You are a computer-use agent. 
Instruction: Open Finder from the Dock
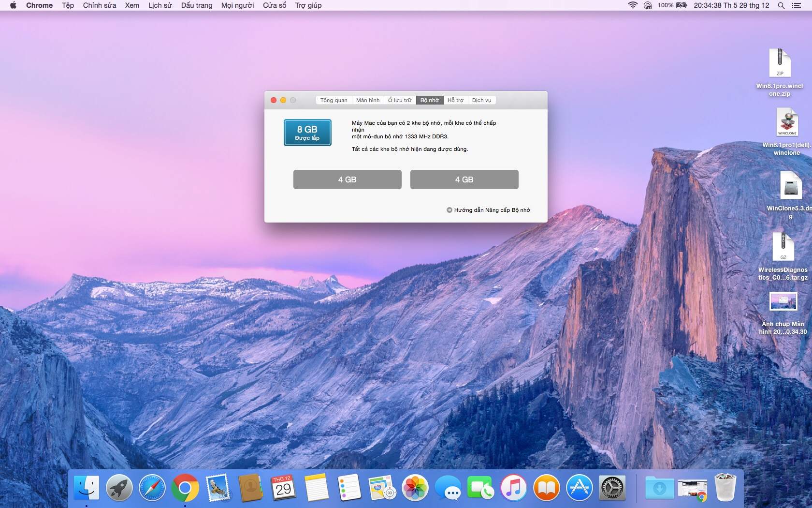tap(87, 488)
